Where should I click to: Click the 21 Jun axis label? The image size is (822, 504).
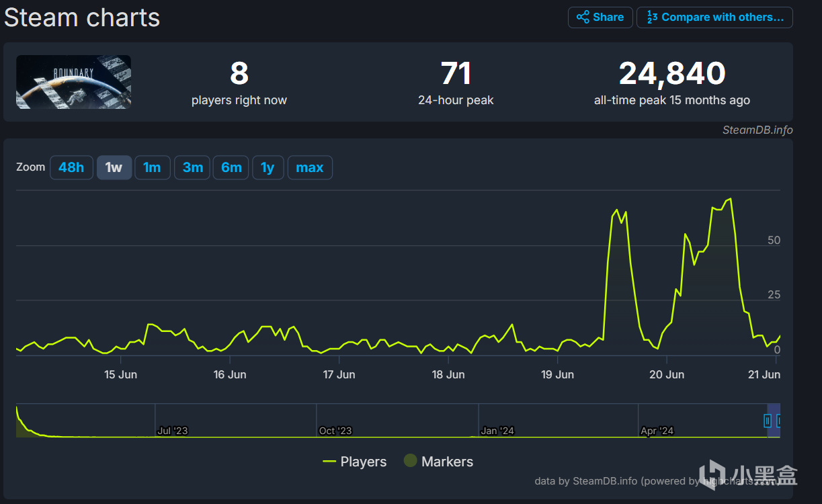[x=764, y=374]
